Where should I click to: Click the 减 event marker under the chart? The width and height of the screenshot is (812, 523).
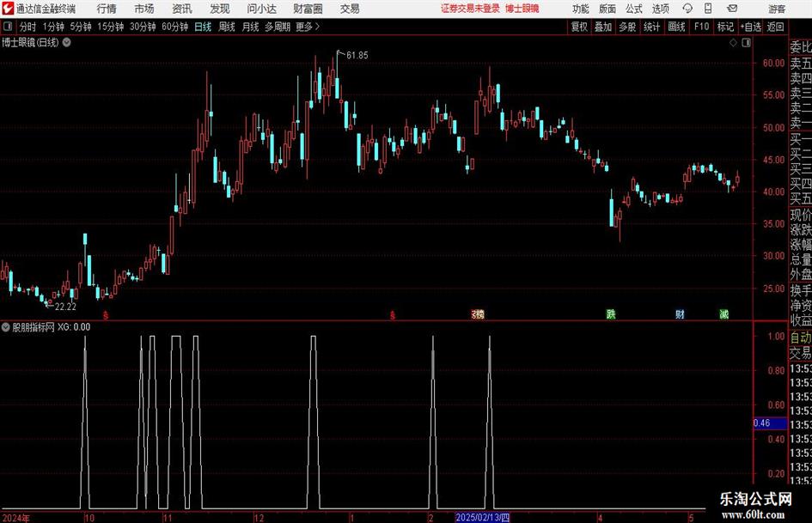[x=724, y=313]
